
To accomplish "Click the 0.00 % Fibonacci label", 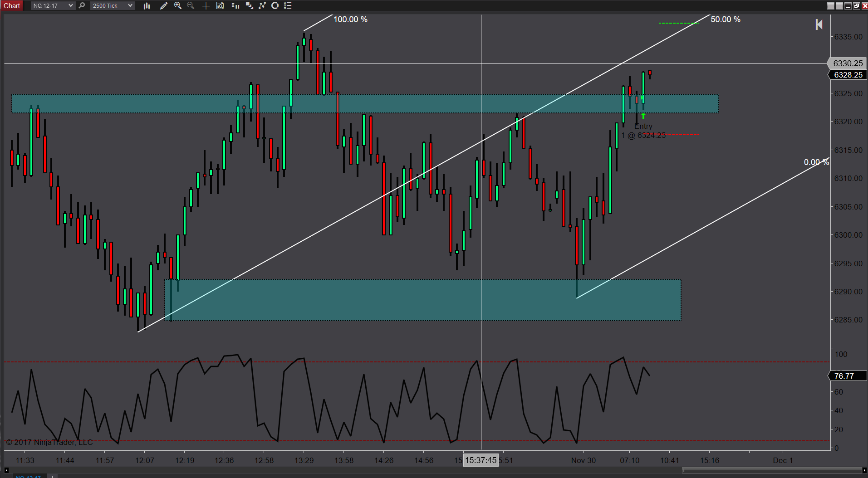I will click(x=816, y=162).
